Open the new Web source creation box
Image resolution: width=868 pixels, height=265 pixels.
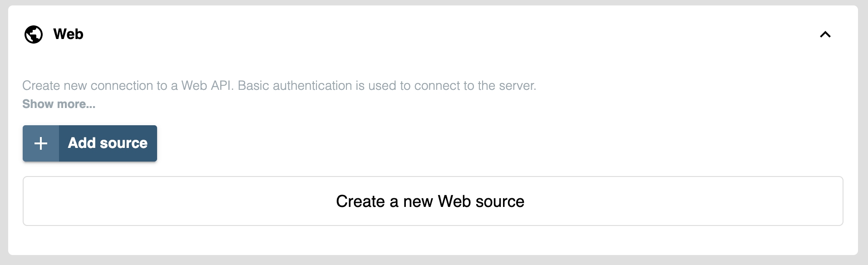(433, 201)
